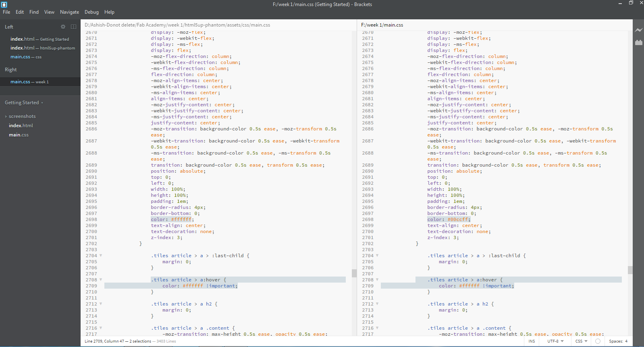Collapse line 2716 fold arrow in left pane
644x347 pixels.
point(101,328)
